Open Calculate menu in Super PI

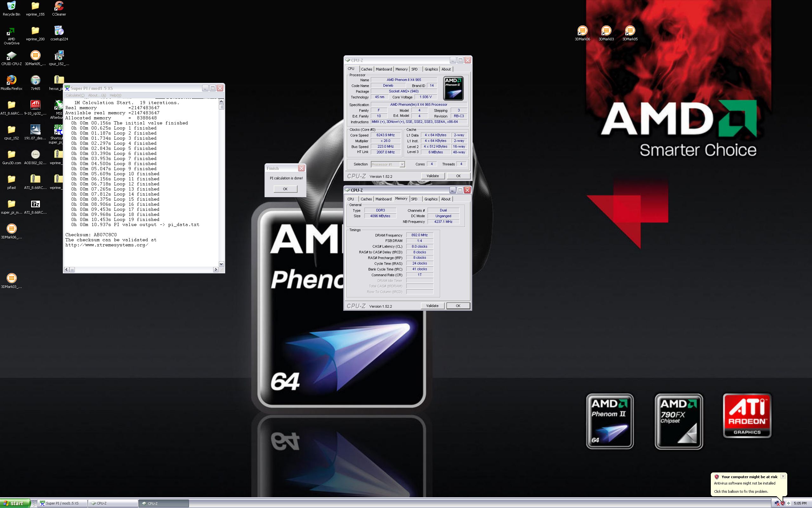(75, 95)
